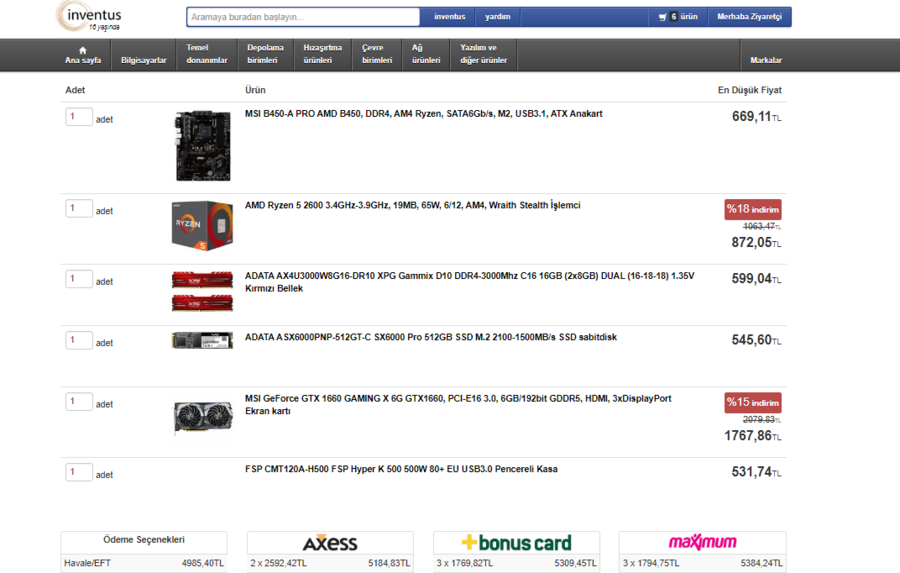Viewport: 900px width, 573px height.
Task: Open AMD Ryzen 5 2600 İşlemci product link
Action: [413, 205]
